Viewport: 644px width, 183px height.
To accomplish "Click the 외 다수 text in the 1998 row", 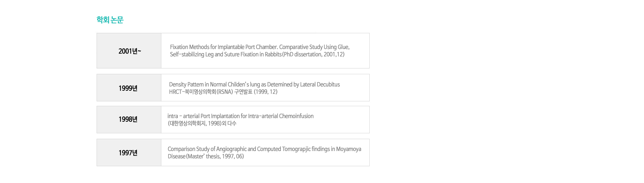I will click(229, 124).
